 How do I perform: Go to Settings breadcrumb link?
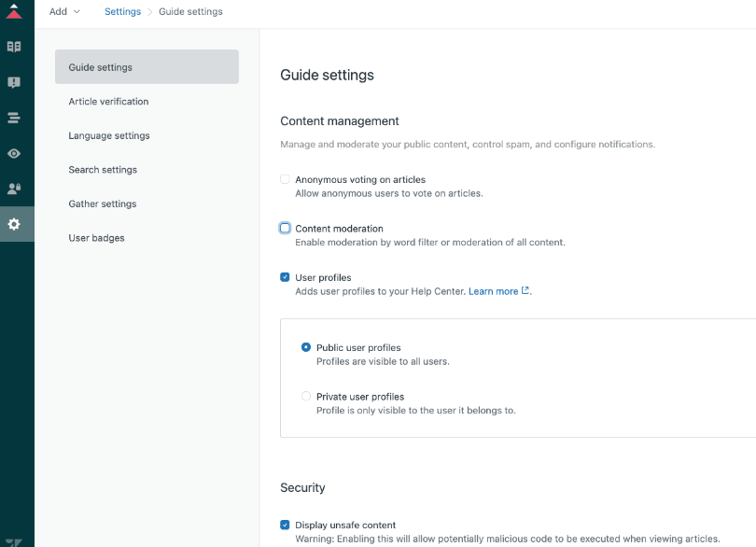pyautogui.click(x=122, y=11)
